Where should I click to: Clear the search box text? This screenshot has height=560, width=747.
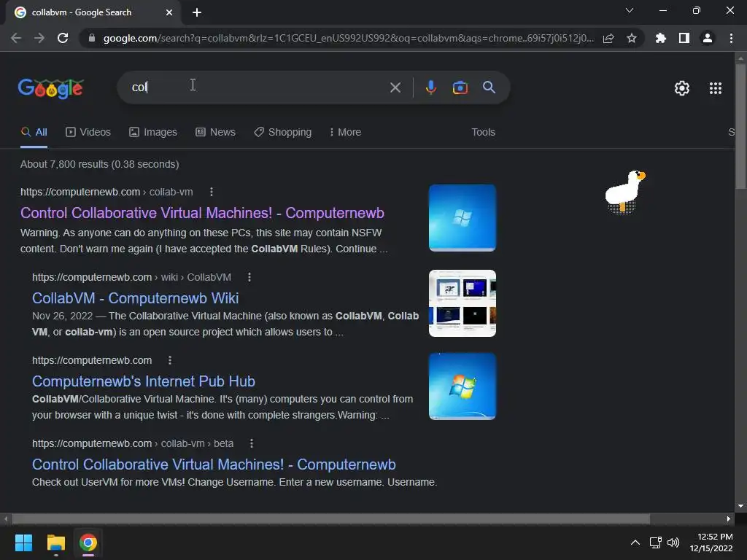pos(395,87)
